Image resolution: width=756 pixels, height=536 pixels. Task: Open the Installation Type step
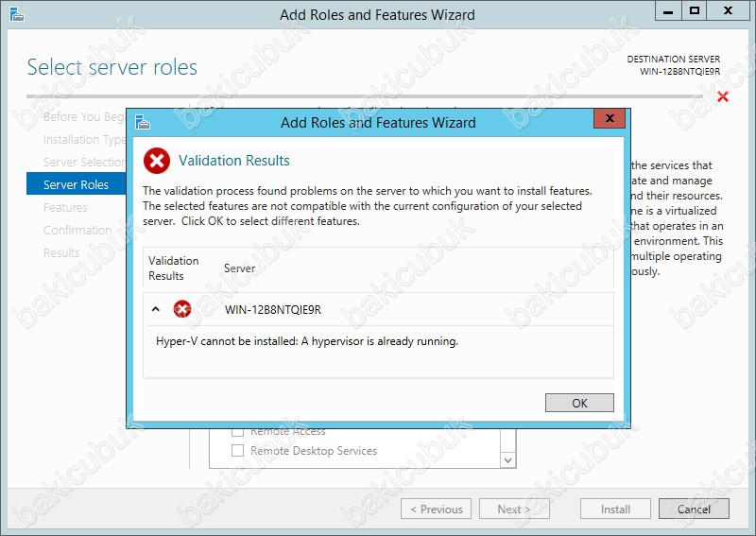point(84,139)
